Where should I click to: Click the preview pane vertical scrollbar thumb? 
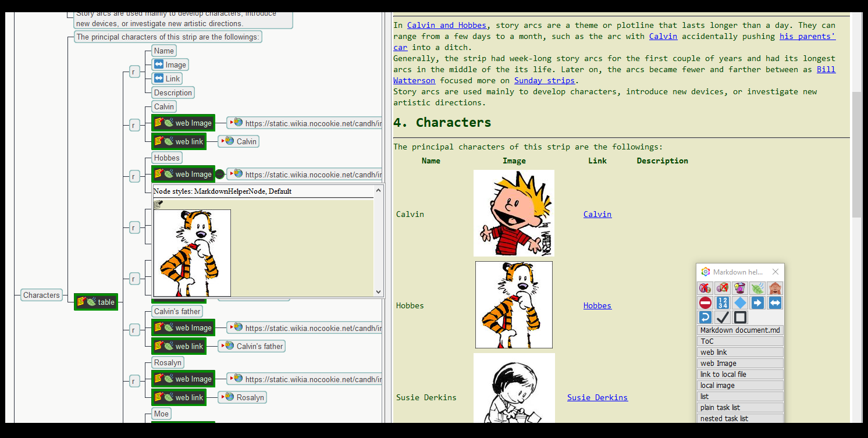click(x=857, y=154)
